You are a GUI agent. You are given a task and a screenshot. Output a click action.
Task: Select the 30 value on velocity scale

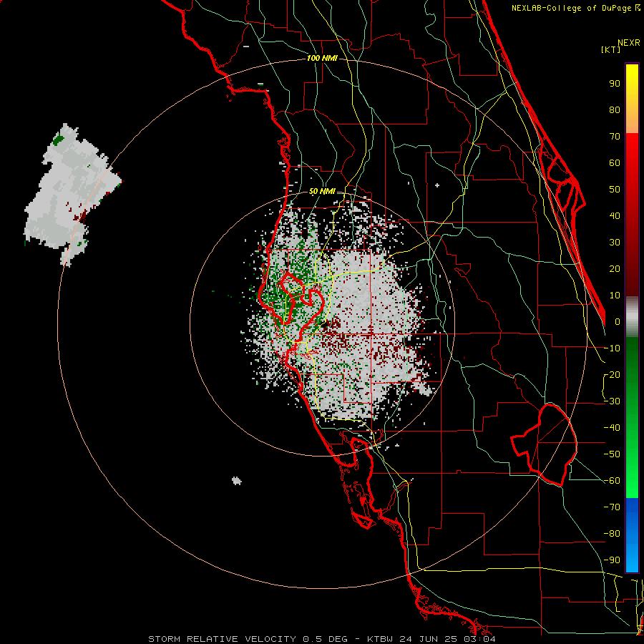click(615, 243)
